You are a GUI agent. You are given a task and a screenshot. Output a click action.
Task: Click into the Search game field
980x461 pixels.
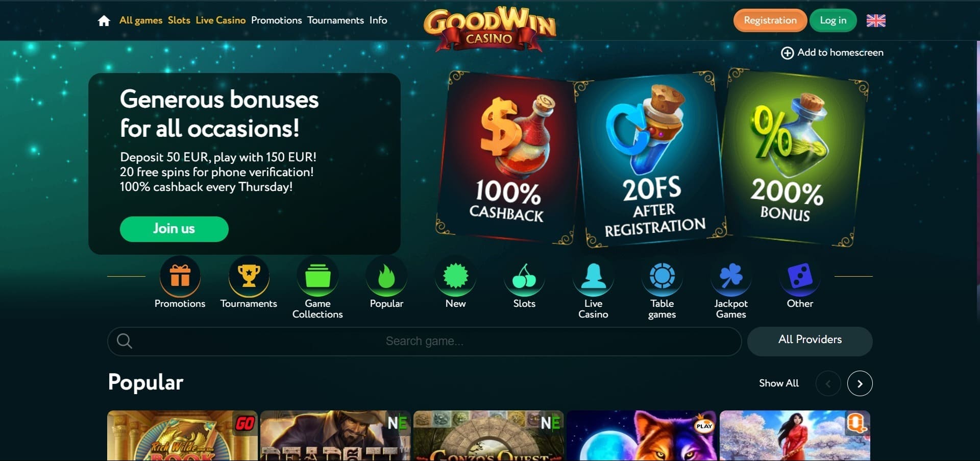point(424,341)
